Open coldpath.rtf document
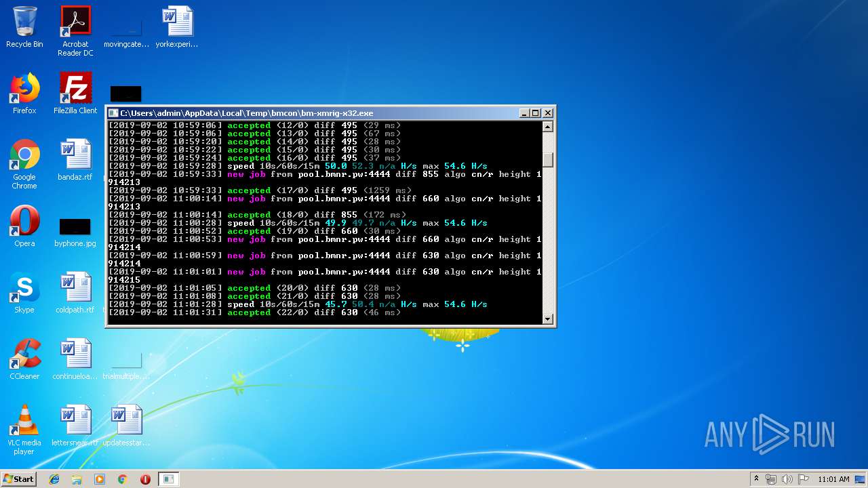Viewport: 868px width, 488px height. [x=75, y=293]
